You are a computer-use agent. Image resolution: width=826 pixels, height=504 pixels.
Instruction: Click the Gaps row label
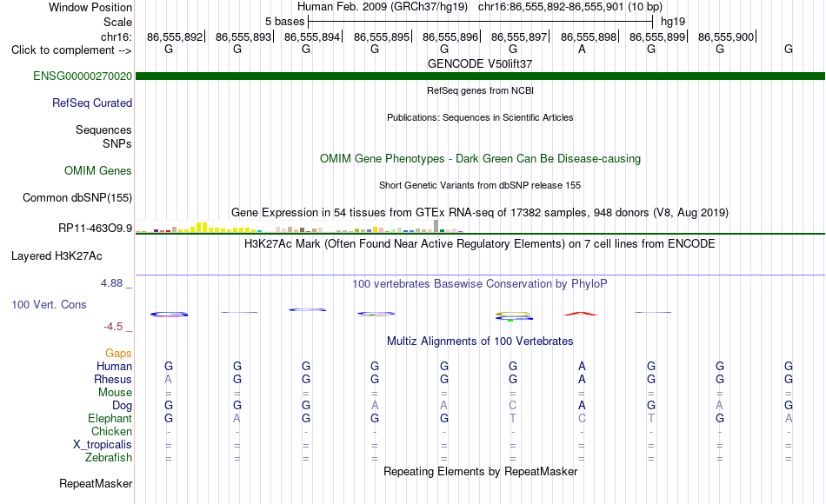(118, 353)
